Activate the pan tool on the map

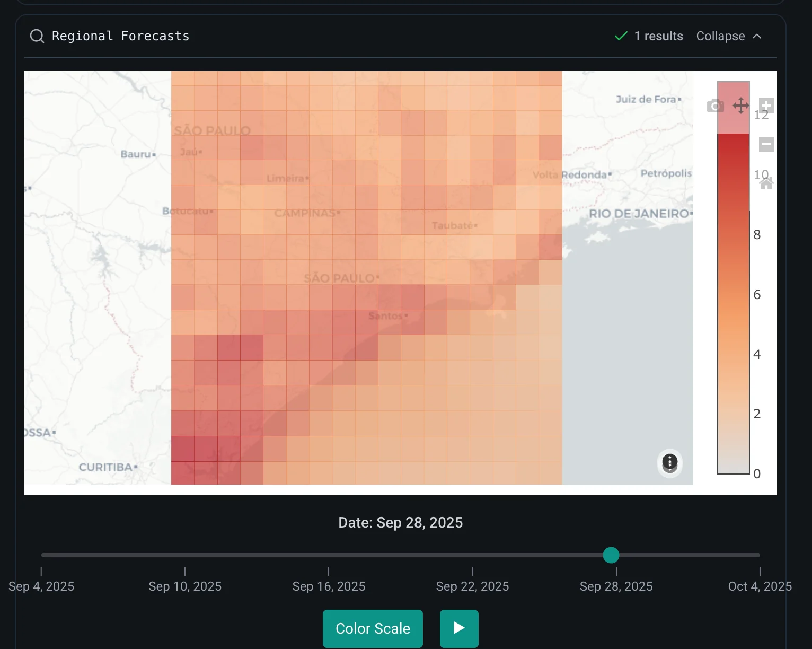coord(740,106)
